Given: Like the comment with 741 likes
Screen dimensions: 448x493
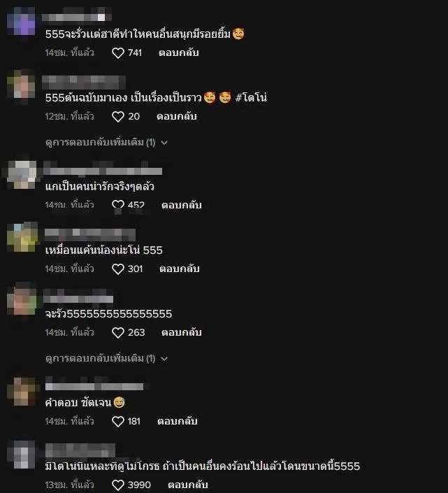Looking at the screenshot, I should pyautogui.click(x=118, y=53).
